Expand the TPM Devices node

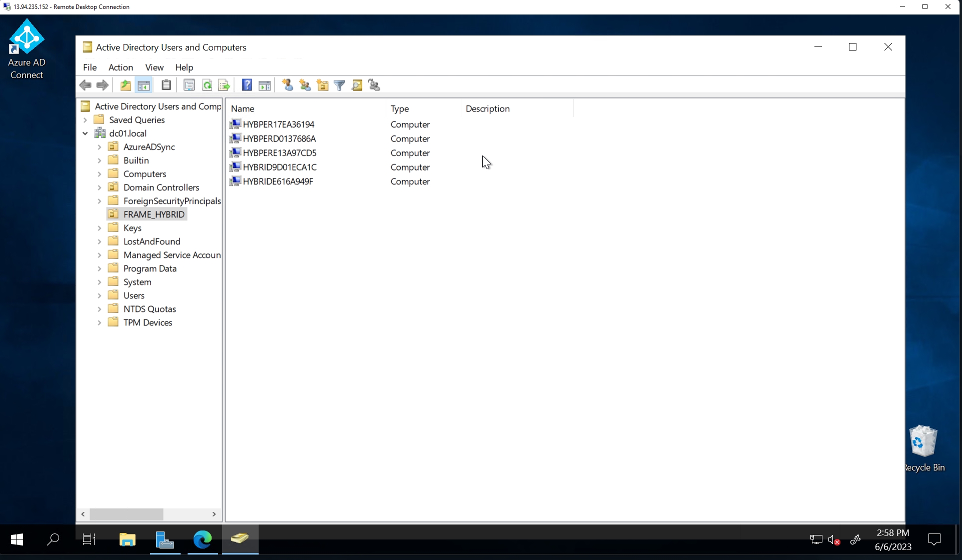(99, 322)
